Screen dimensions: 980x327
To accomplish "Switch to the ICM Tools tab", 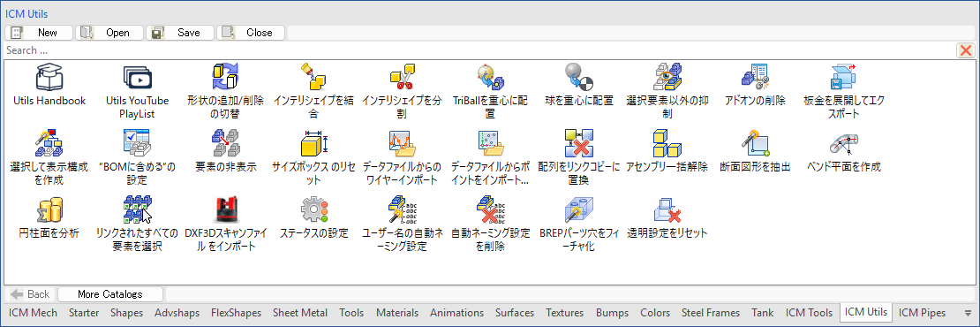I will pyautogui.click(x=810, y=313).
